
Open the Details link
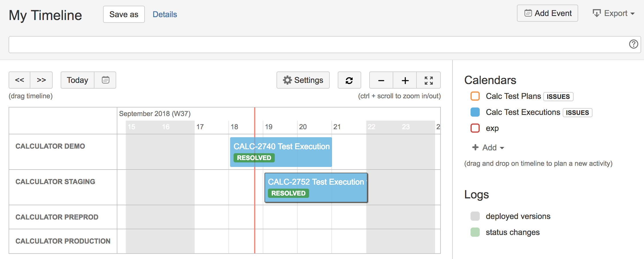[165, 14]
